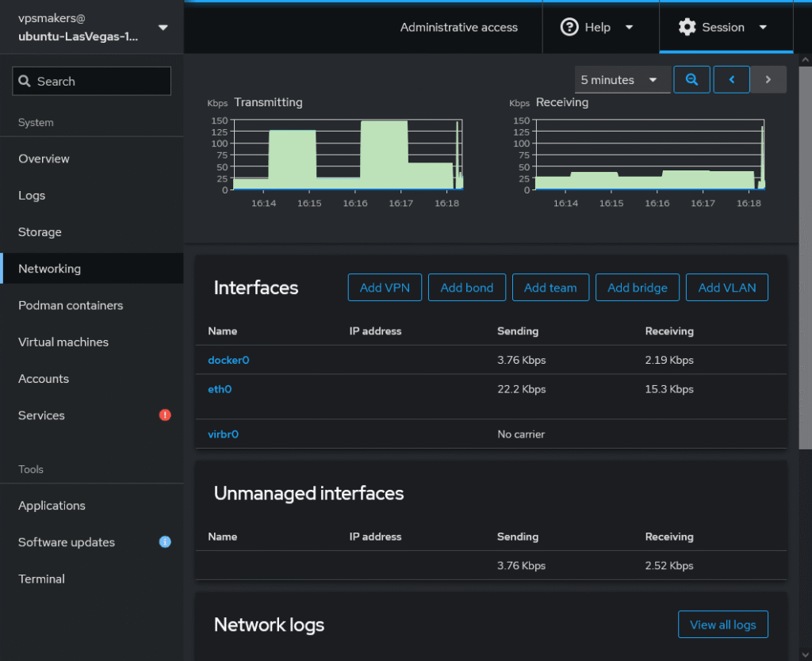
Task: Expand the host switcher vpsmakers@ubuntu-LasVegas
Action: click(x=92, y=27)
